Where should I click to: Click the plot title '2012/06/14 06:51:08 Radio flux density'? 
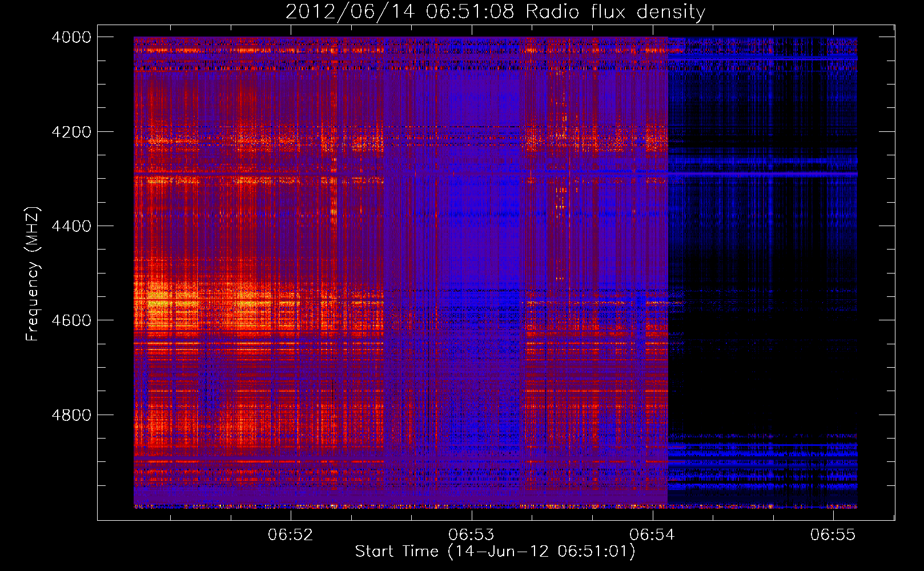click(x=495, y=12)
